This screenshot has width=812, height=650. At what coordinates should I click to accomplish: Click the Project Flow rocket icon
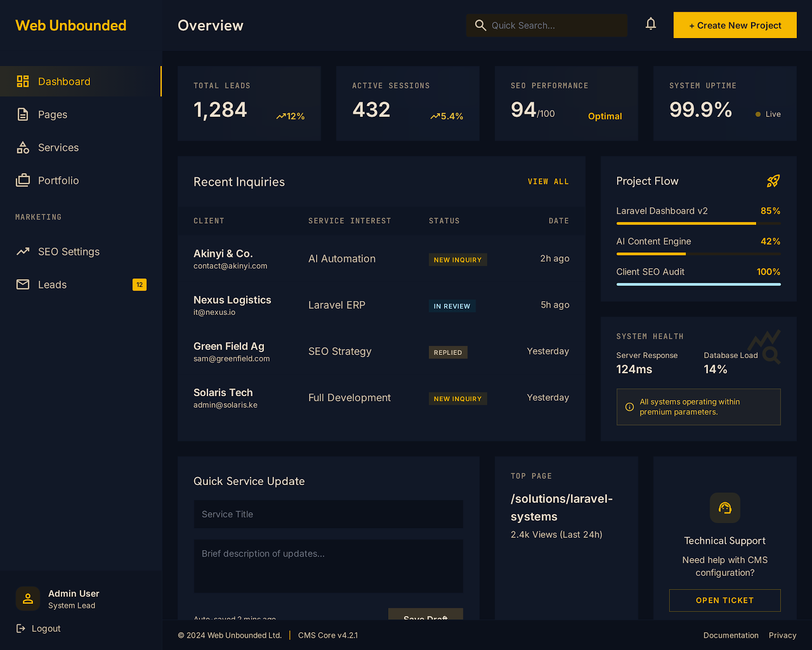[773, 181]
